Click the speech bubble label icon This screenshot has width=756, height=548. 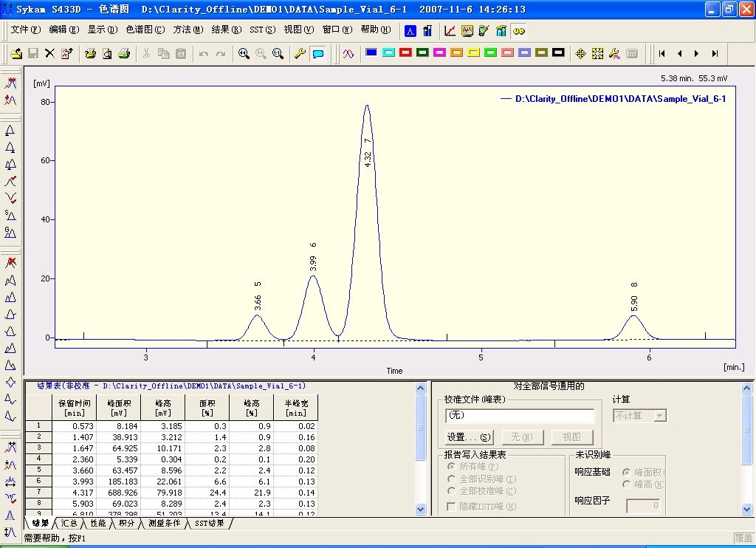pos(318,53)
